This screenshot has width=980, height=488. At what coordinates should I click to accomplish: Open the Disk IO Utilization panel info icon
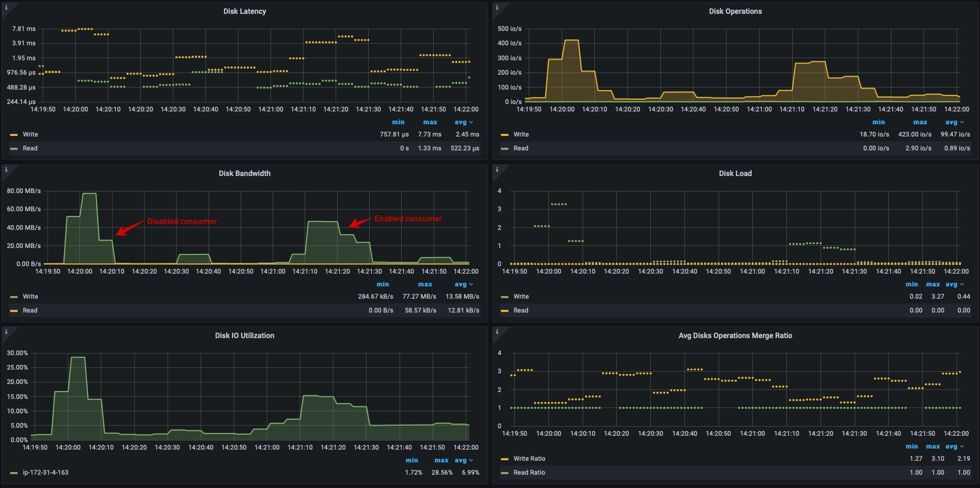tap(6, 332)
